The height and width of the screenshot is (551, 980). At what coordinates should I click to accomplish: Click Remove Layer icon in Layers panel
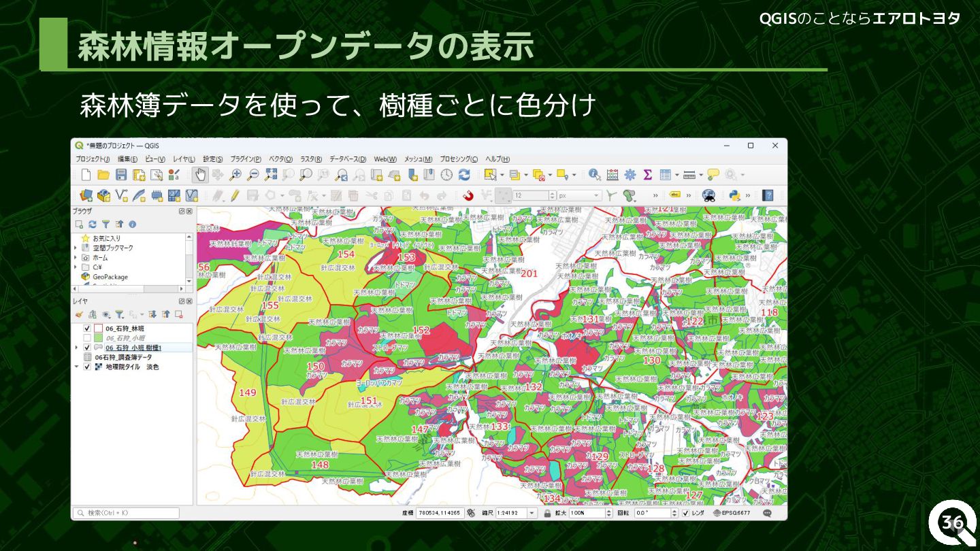(178, 314)
